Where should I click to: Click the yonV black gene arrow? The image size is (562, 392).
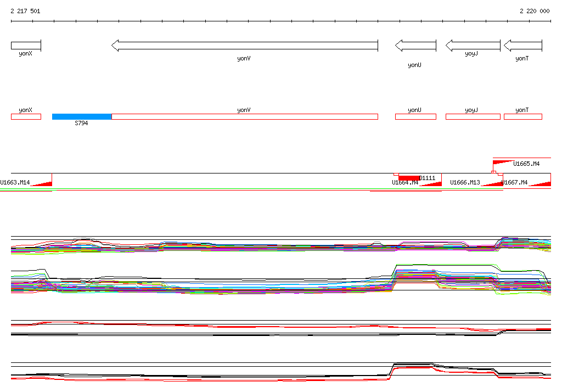coord(245,46)
